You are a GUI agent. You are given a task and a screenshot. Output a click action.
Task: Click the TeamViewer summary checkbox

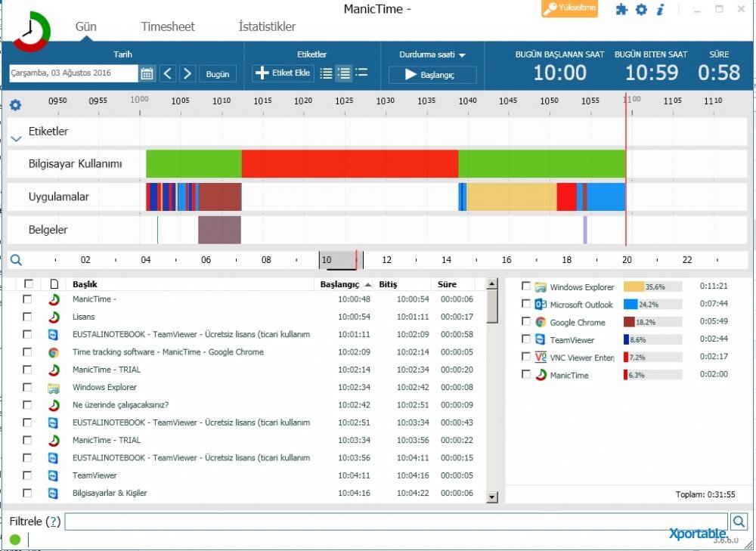526,339
